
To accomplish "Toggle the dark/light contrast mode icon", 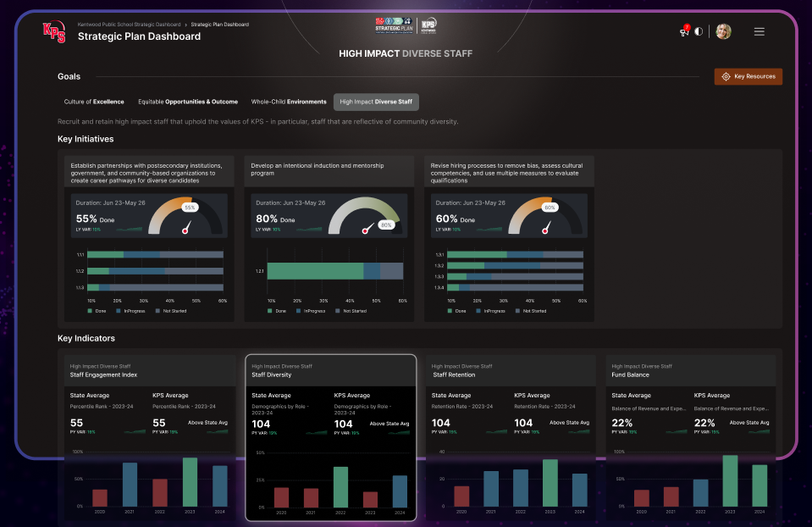I will pos(699,31).
